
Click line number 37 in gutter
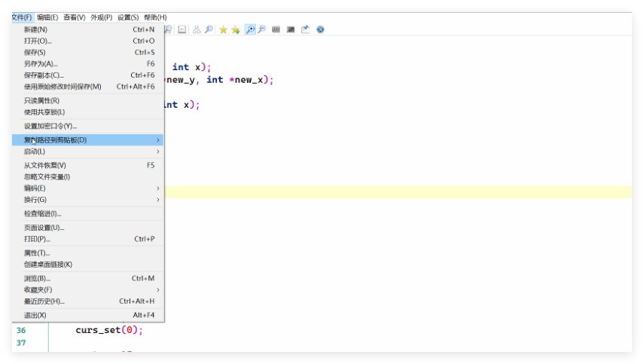[x=21, y=343]
